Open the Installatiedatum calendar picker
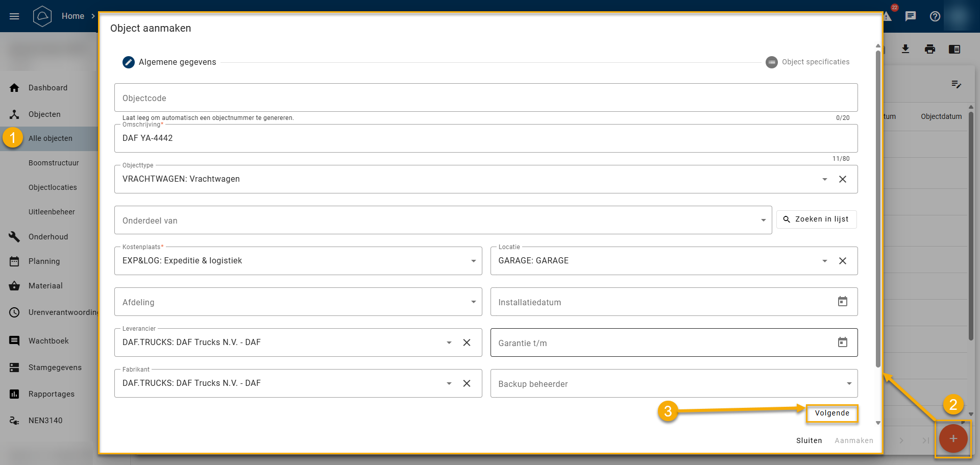Viewport: 980px width, 465px height. point(842,302)
